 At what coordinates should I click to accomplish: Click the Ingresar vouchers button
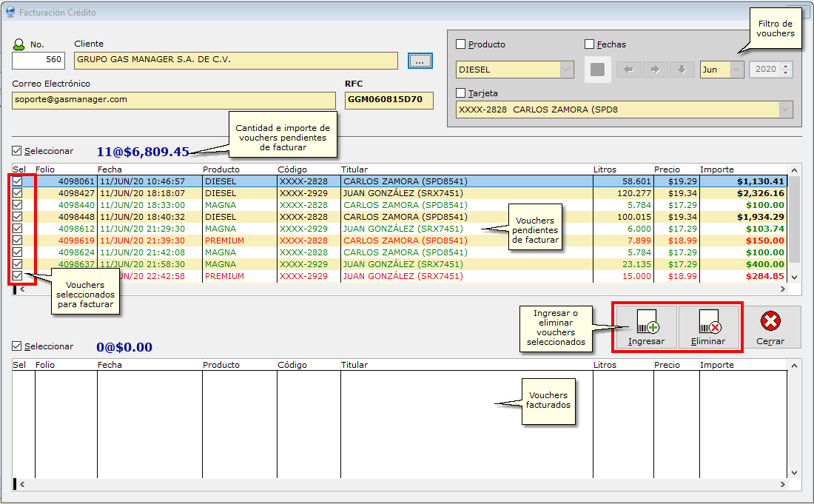(646, 327)
